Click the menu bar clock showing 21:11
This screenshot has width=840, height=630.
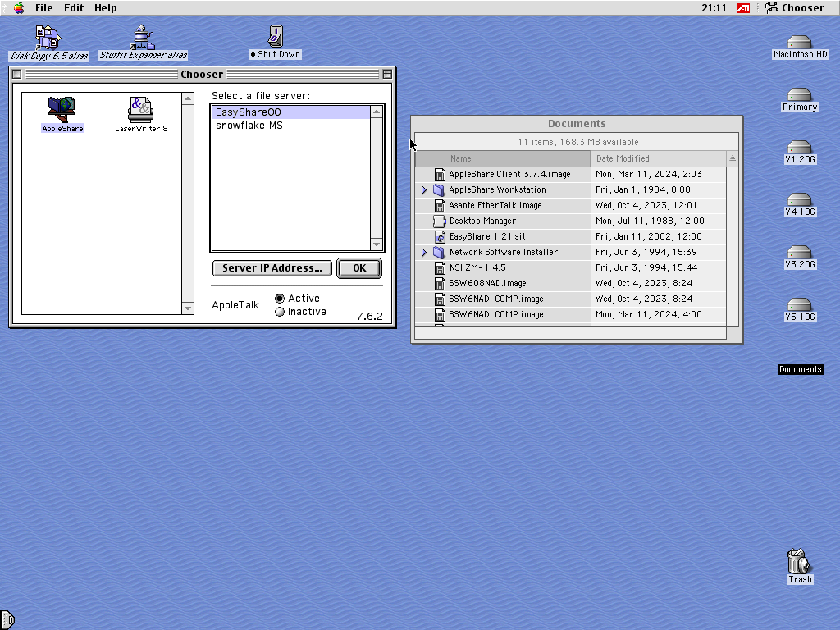pos(714,8)
